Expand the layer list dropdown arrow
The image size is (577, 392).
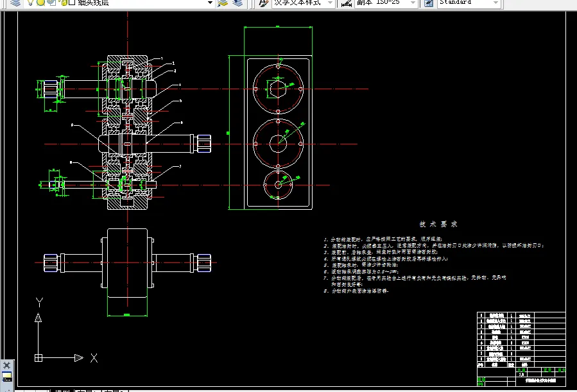(x=210, y=3)
